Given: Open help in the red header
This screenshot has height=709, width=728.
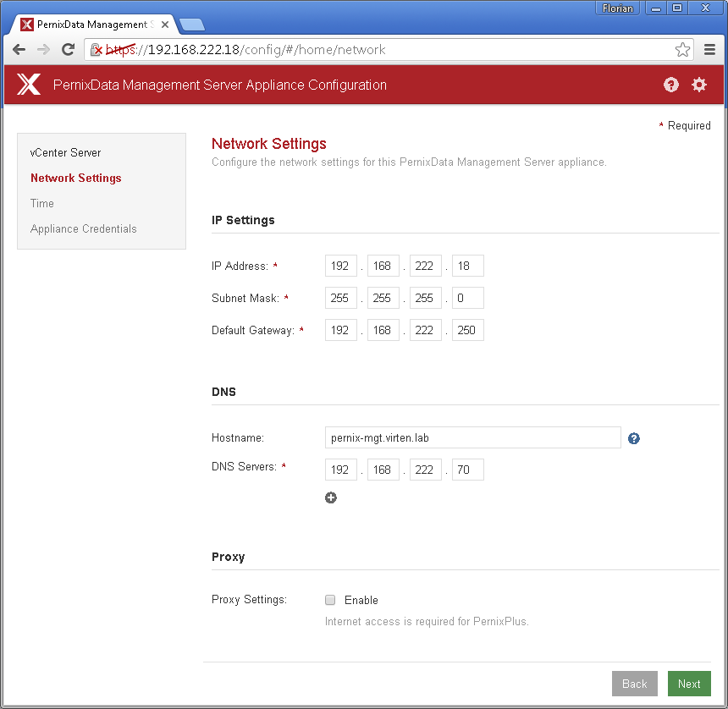Looking at the screenshot, I should 671,85.
